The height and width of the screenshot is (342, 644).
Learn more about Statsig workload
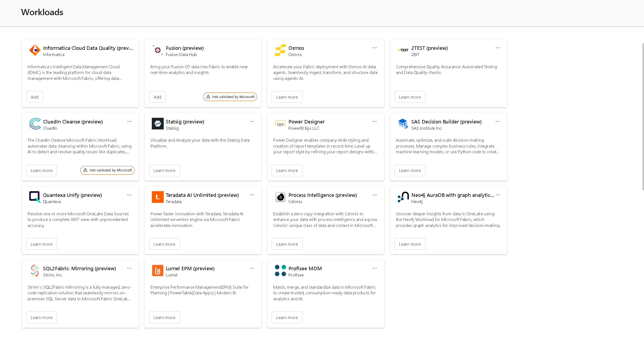click(164, 171)
